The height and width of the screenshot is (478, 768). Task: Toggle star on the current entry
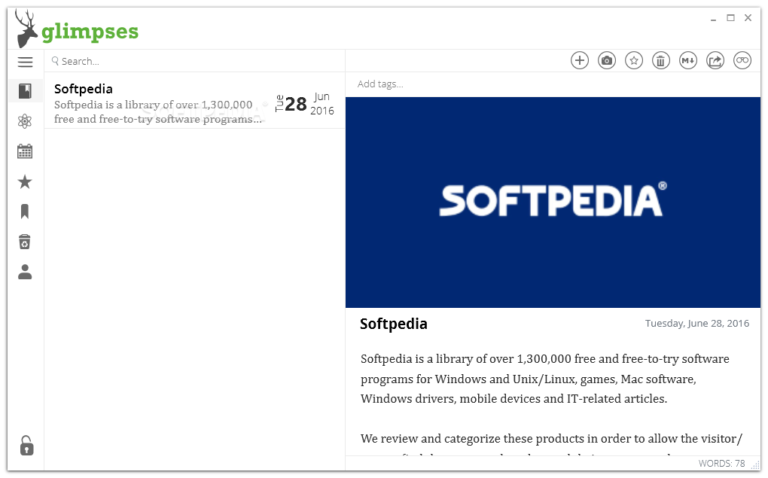(634, 61)
